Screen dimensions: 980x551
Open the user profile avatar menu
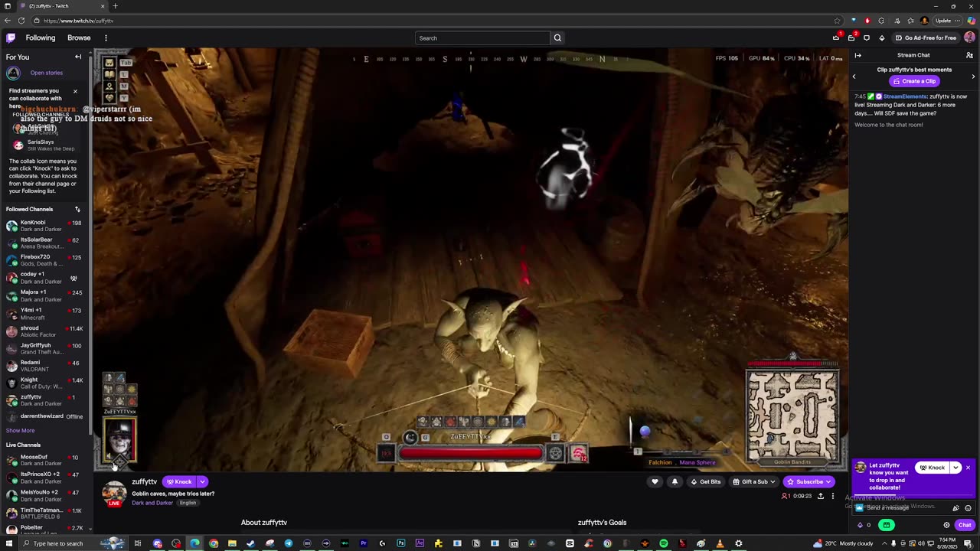pos(970,37)
